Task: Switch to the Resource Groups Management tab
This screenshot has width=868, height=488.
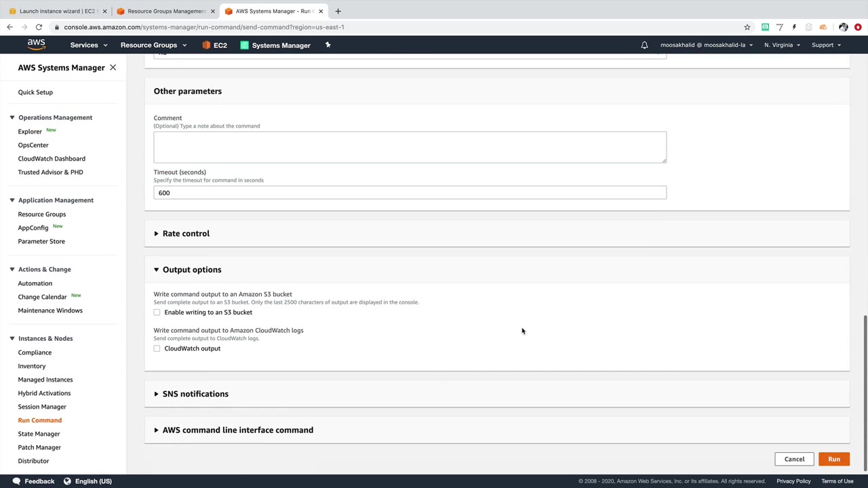Action: coord(165,11)
